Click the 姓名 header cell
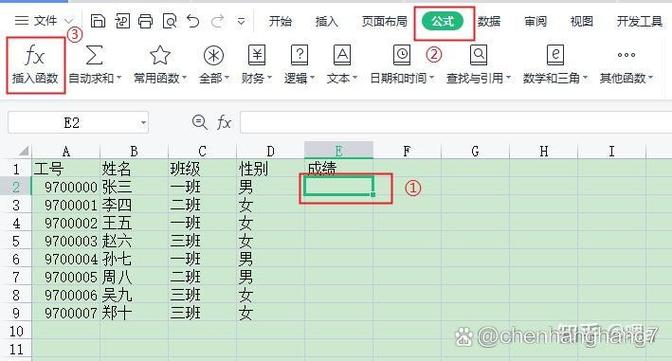Image resolution: width=672 pixels, height=361 pixels. coord(134,168)
